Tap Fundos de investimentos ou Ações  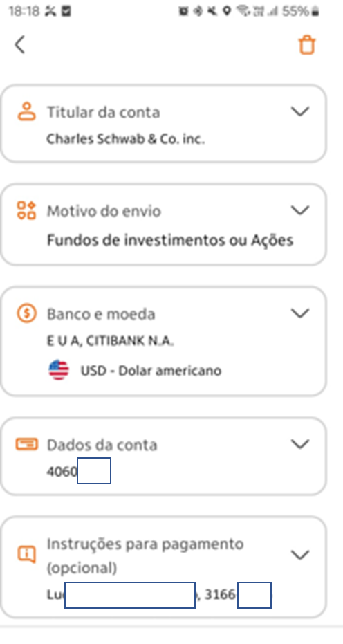[170, 240]
